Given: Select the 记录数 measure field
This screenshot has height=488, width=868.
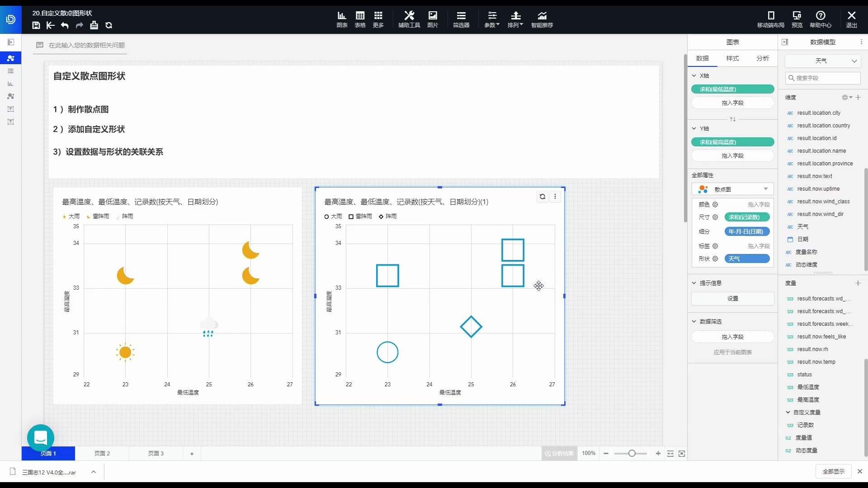Looking at the screenshot, I should [x=806, y=425].
